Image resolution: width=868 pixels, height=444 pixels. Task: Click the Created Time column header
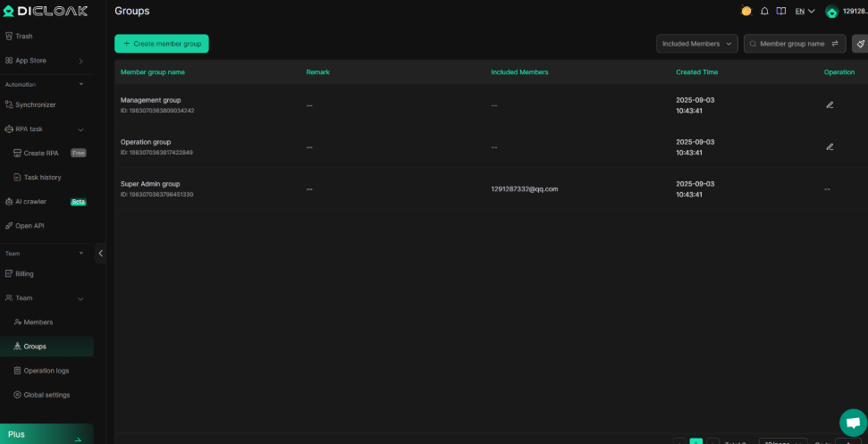pyautogui.click(x=697, y=72)
